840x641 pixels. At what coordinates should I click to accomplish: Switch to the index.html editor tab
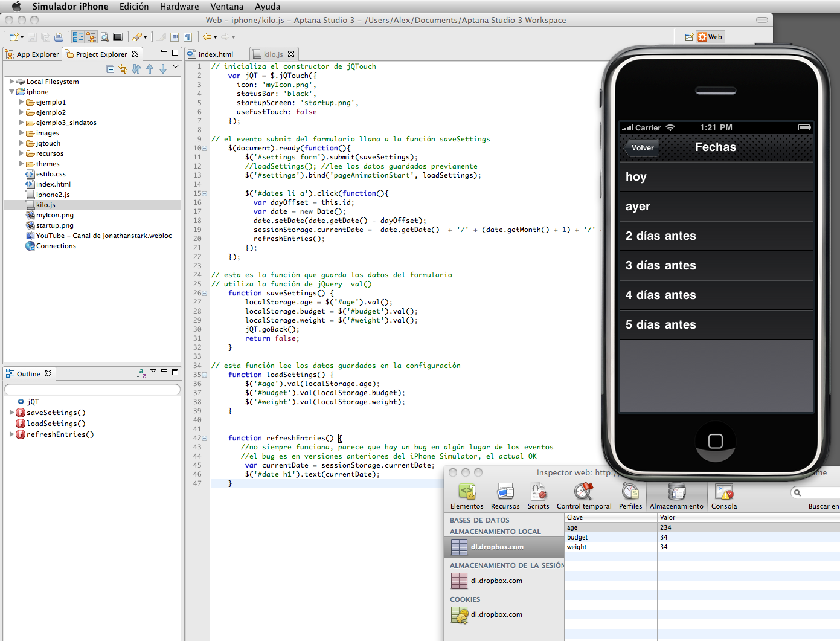point(216,53)
